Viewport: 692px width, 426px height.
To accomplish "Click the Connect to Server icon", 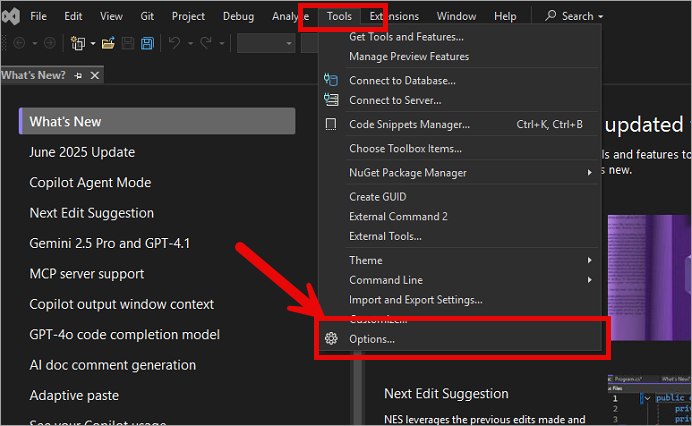I will [331, 100].
